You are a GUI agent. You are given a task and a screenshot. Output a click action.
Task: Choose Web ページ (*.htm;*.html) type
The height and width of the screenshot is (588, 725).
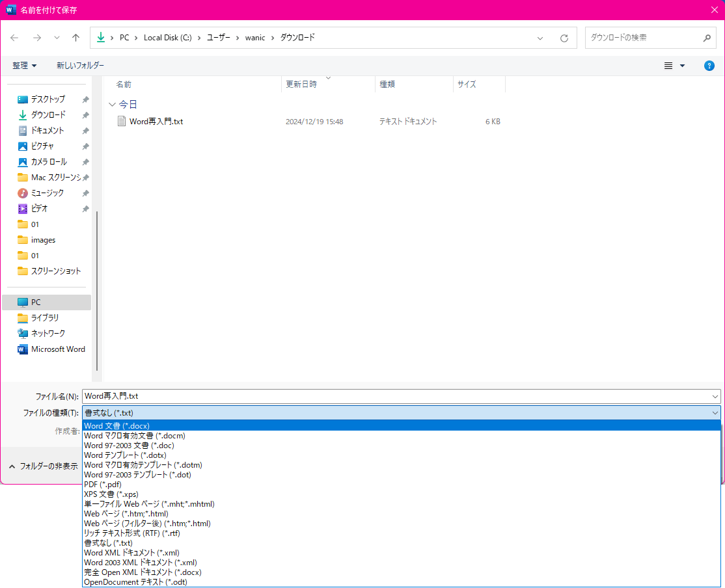click(x=402, y=514)
